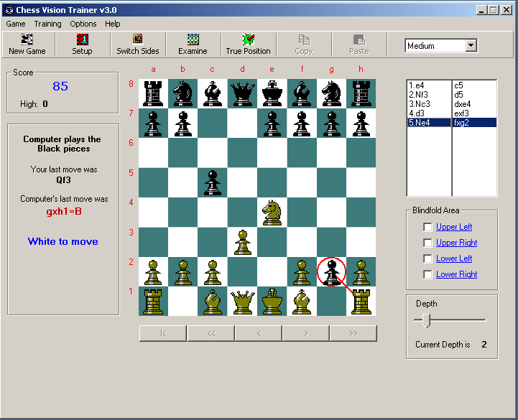
Task: Click the empty b1 square
Action: coord(182,301)
